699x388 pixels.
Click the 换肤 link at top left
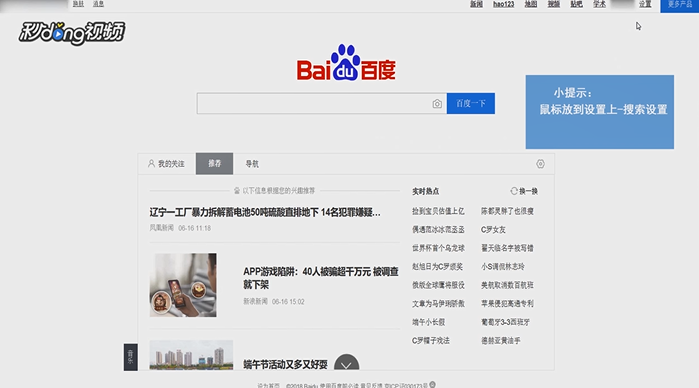[78, 4]
